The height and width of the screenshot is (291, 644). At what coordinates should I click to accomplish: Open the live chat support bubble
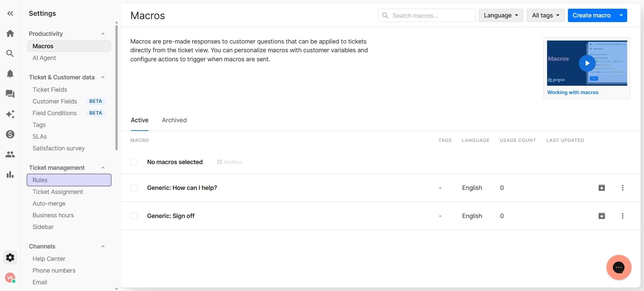619,268
